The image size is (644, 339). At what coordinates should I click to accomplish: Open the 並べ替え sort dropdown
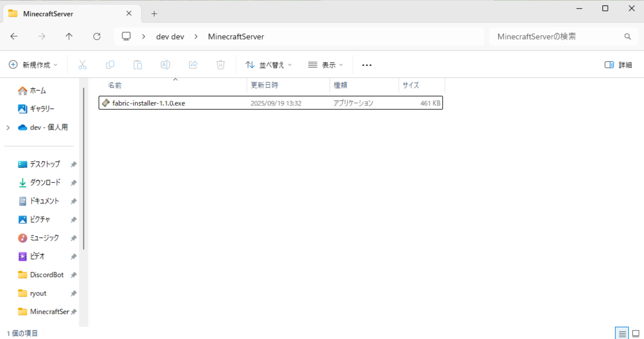click(x=269, y=65)
